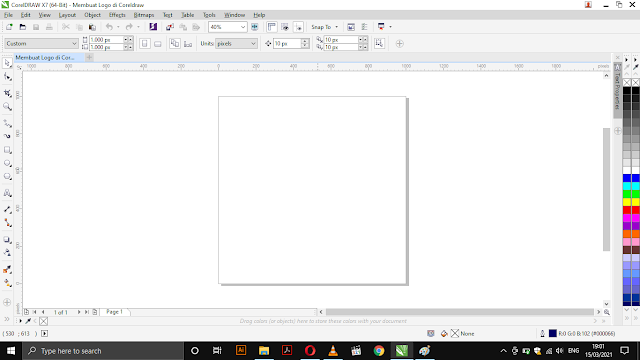Select the Ellipse tool
This screenshot has width=640, height=360.
tap(7, 163)
